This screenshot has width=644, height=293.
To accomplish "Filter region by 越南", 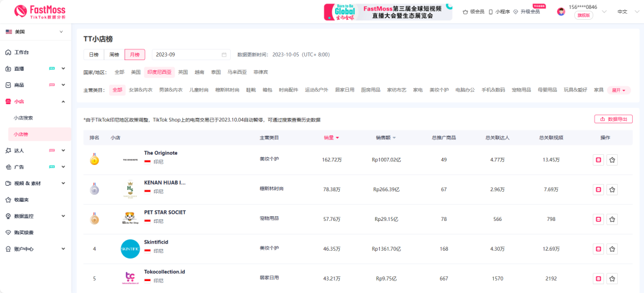I will [199, 72].
